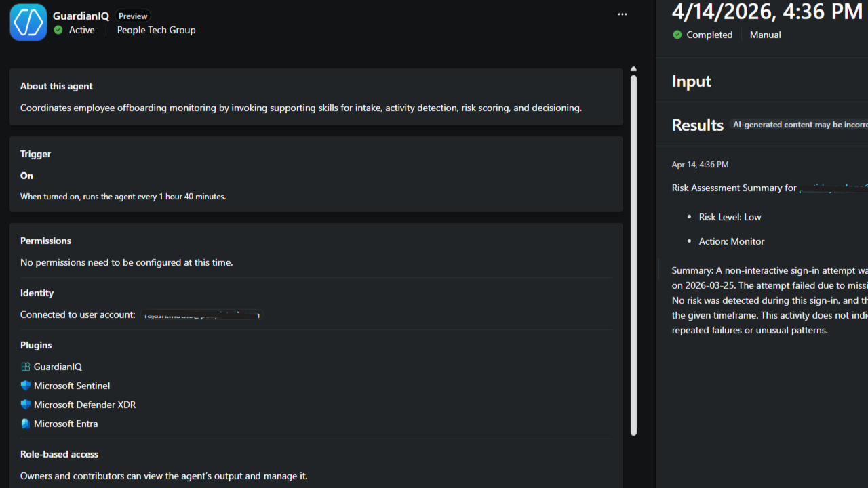
Task: Click the GuardianIQ agent logo icon
Action: coord(28,22)
